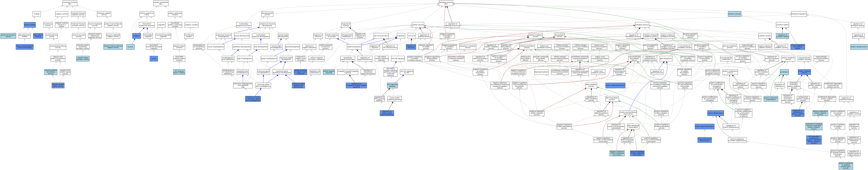The width and height of the screenshot is (868, 170).
Task: Click the 'biological regulation' node
Action: tap(799, 14)
